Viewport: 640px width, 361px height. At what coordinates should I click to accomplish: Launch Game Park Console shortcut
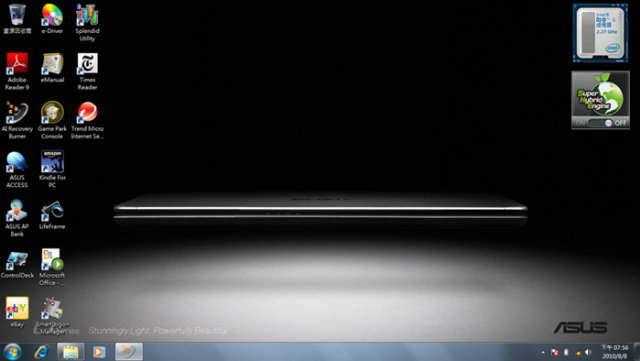coord(52,120)
